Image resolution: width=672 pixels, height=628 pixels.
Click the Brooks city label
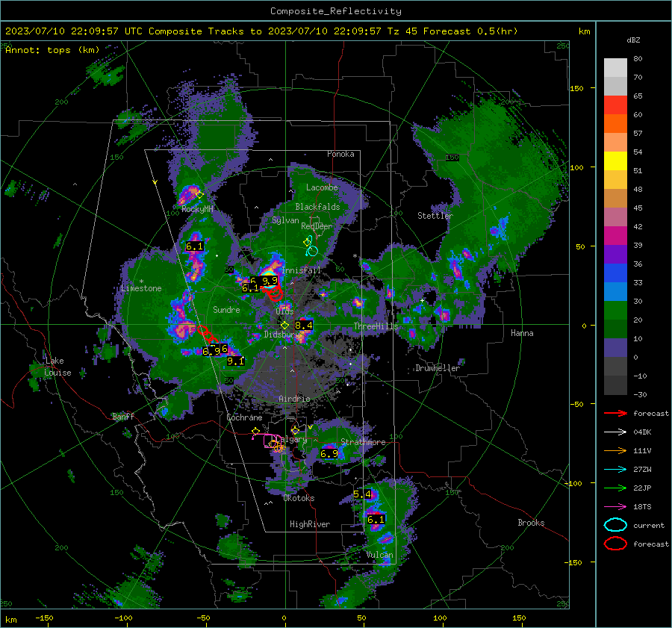[531, 523]
